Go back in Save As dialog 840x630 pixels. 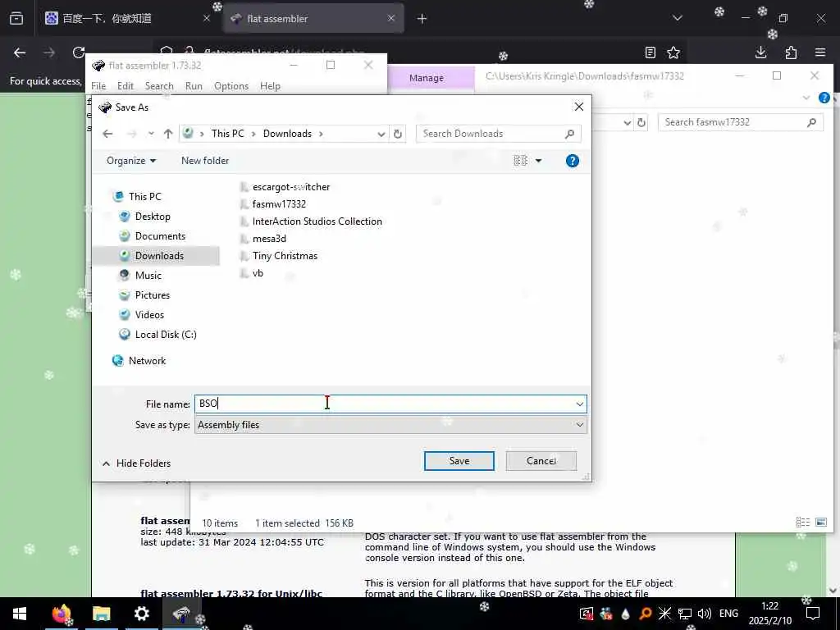coord(107,134)
